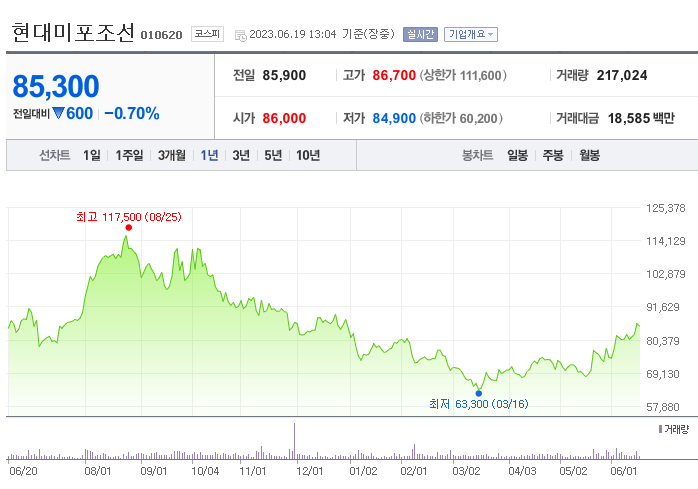The image size is (698, 489).
Task: Click the 11/01 x-axis date label
Action: pyautogui.click(x=253, y=471)
